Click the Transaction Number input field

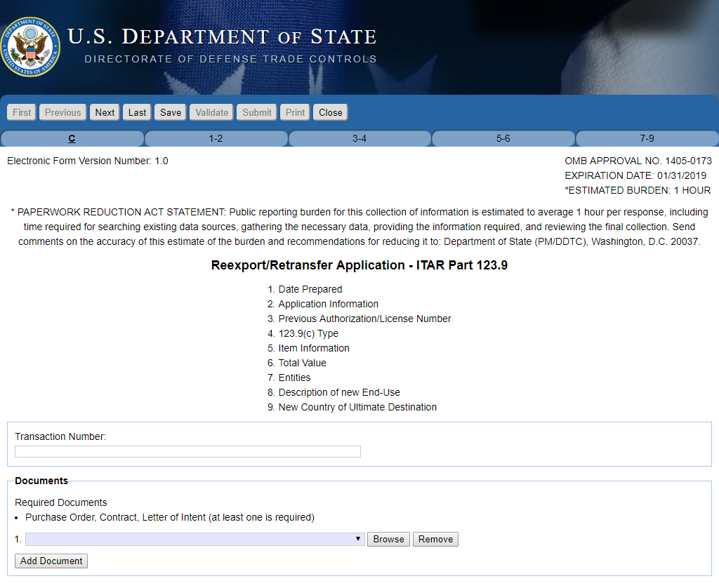[187, 451]
